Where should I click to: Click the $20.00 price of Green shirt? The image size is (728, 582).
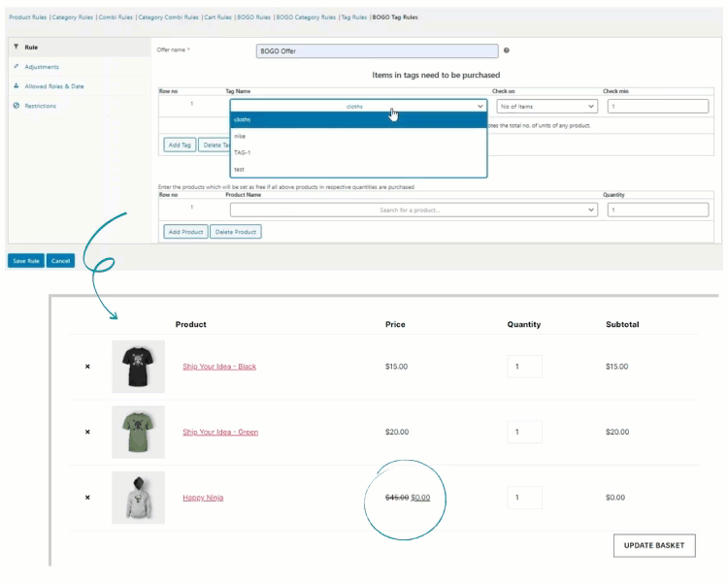(x=397, y=432)
